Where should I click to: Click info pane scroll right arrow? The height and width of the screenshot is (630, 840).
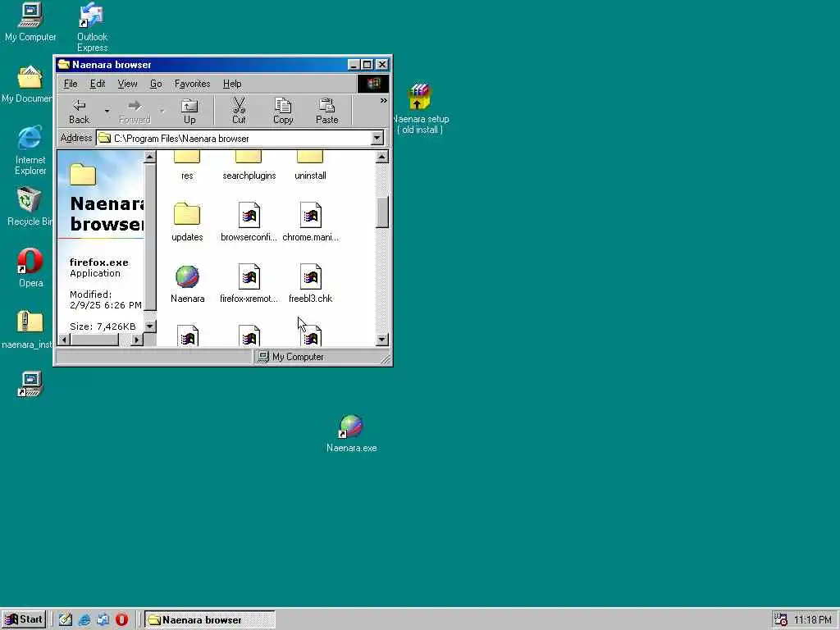137,340
